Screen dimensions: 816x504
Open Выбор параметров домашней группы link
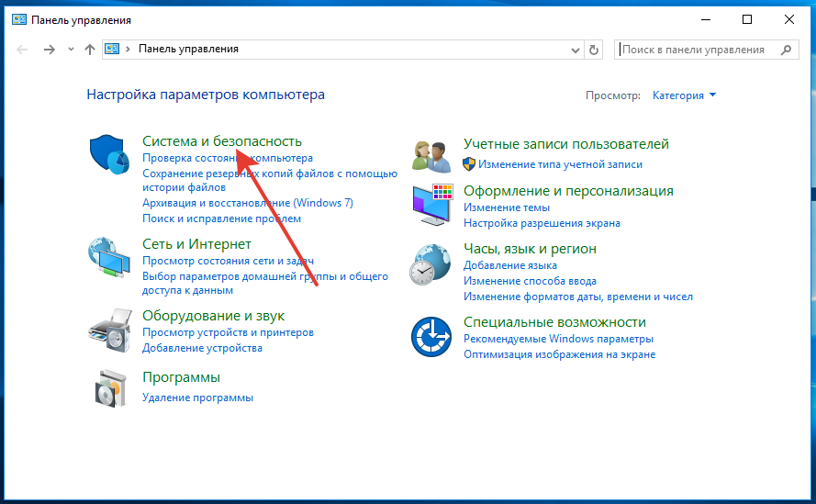click(x=265, y=284)
